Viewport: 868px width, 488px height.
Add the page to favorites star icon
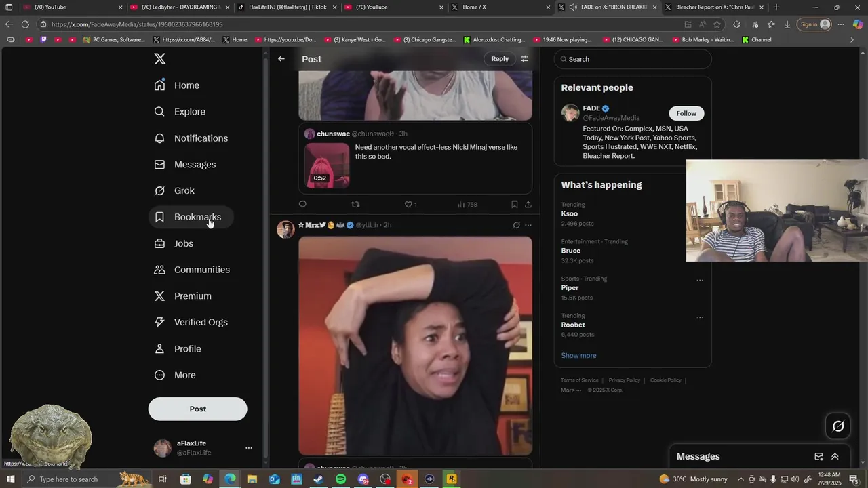tap(717, 24)
